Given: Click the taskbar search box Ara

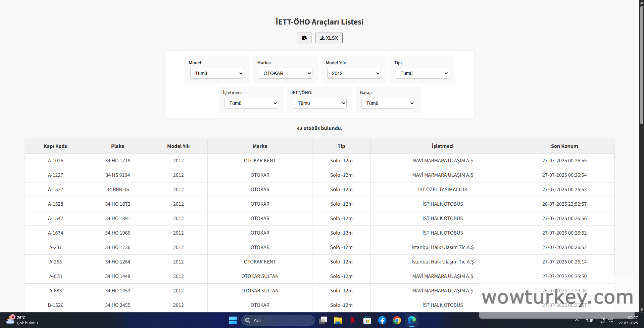Looking at the screenshot, I should tap(278, 320).
